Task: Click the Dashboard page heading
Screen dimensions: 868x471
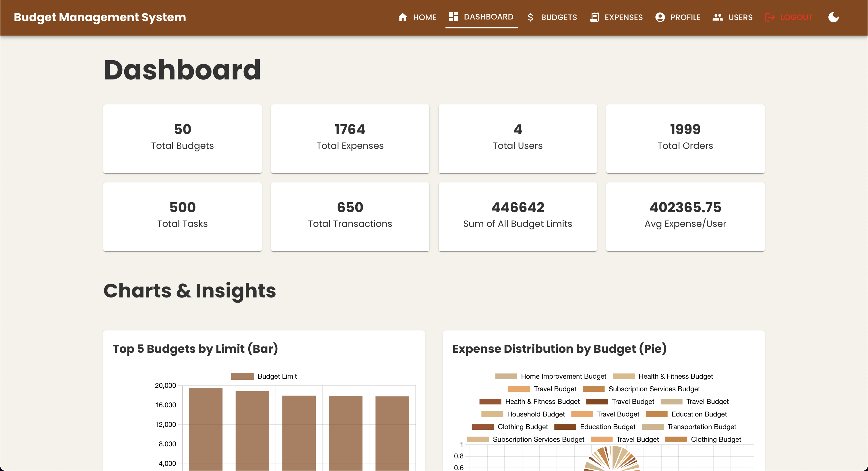Action: click(182, 70)
